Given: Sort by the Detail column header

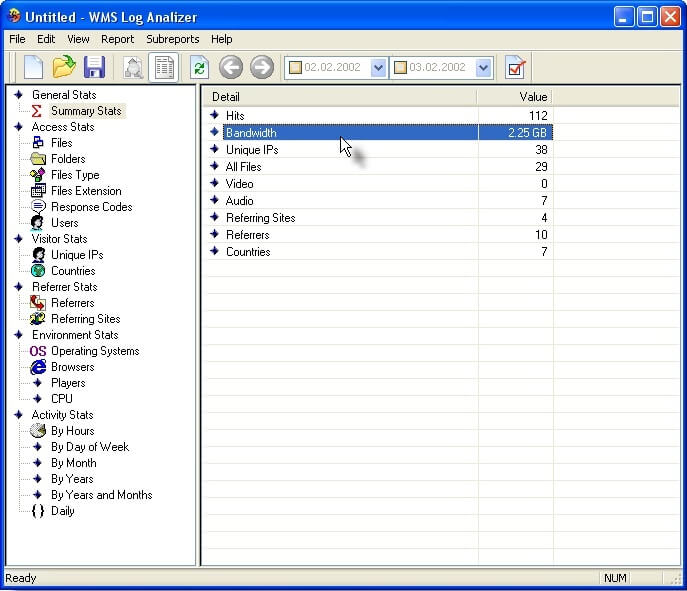Looking at the screenshot, I should [340, 97].
